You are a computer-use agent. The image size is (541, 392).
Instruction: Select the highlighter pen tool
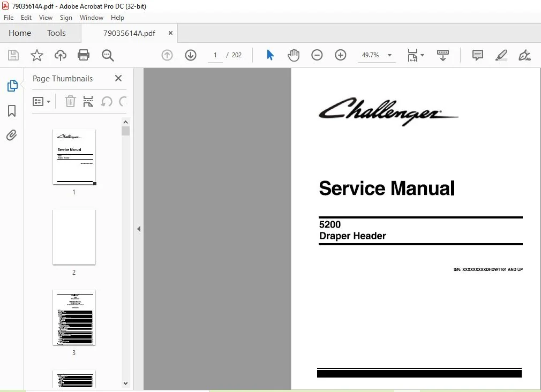click(x=501, y=55)
